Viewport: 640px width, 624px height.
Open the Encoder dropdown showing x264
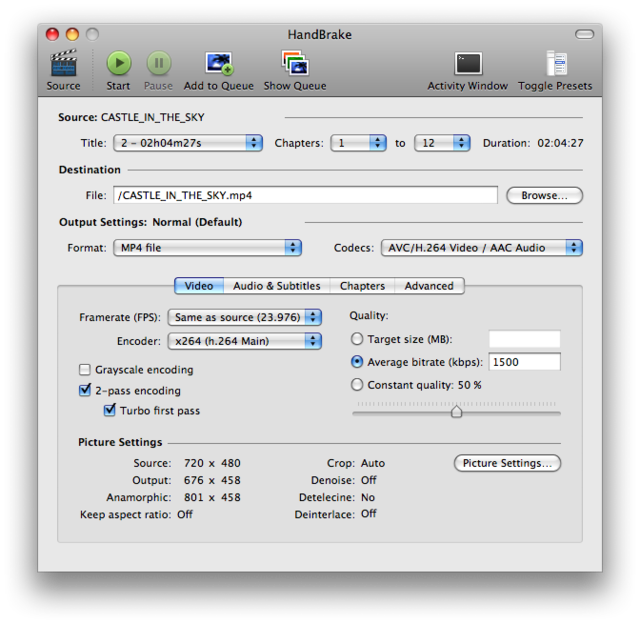(244, 341)
